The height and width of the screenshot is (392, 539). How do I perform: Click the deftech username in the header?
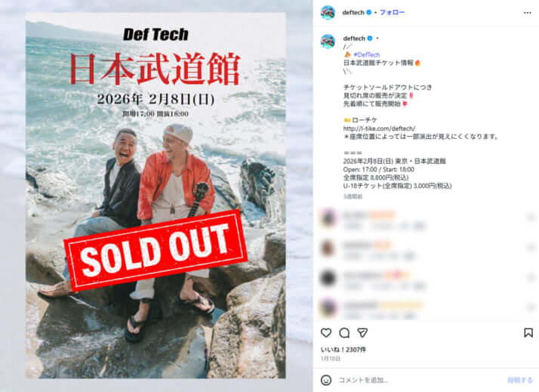click(x=353, y=12)
